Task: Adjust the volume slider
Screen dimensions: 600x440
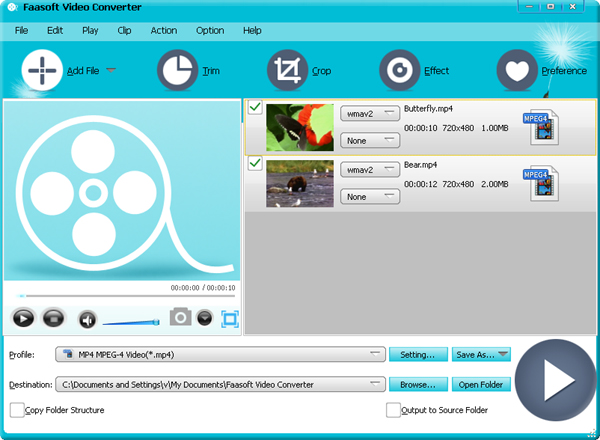Action: click(x=131, y=322)
